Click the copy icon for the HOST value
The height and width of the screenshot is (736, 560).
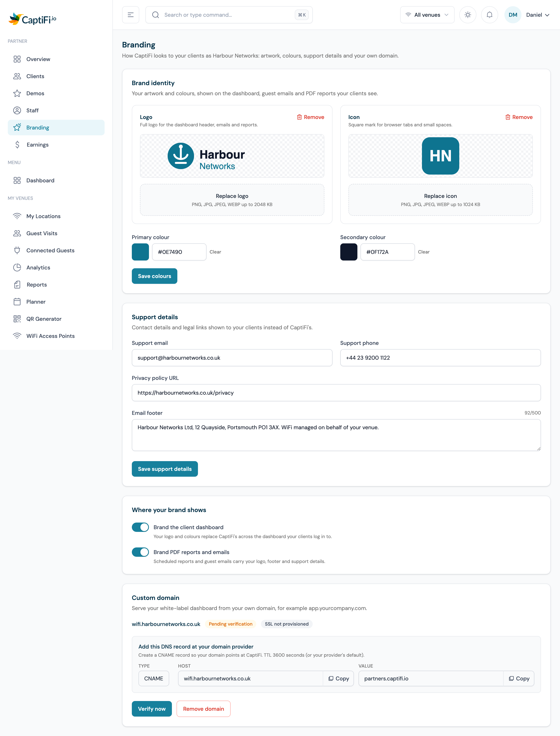coord(331,678)
